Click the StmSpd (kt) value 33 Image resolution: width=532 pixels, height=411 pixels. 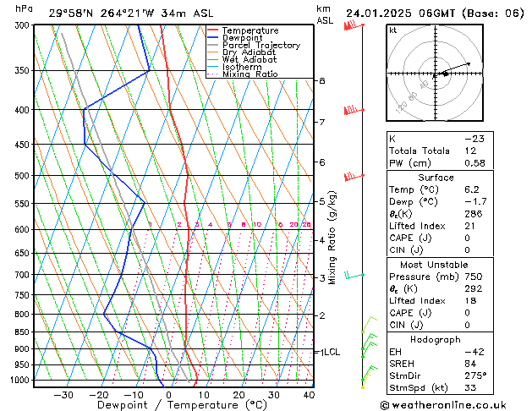[470, 387]
